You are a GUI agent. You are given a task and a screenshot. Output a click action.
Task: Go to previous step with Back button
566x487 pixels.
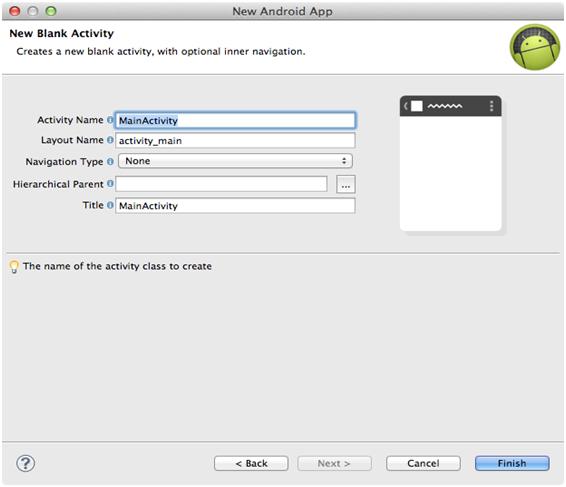coord(251,463)
